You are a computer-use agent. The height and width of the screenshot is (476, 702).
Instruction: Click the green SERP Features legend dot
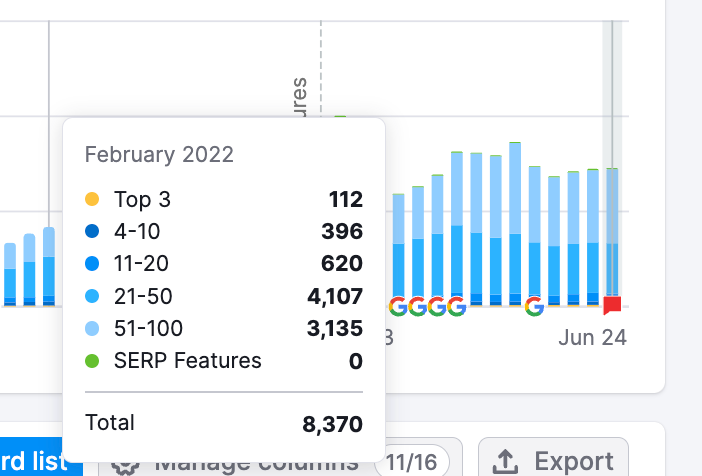[93, 361]
